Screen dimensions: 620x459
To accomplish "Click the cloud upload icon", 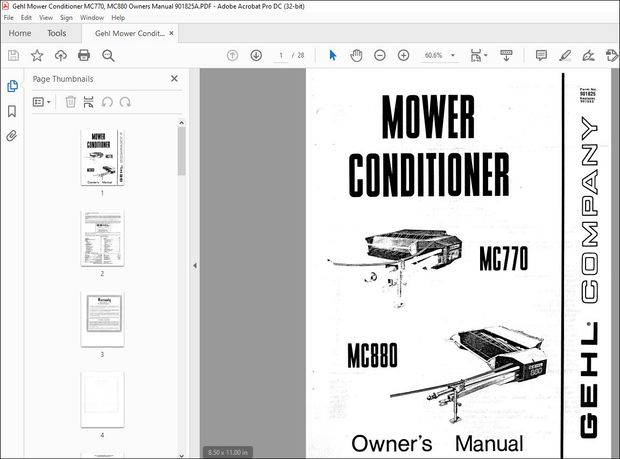I will tap(60, 55).
